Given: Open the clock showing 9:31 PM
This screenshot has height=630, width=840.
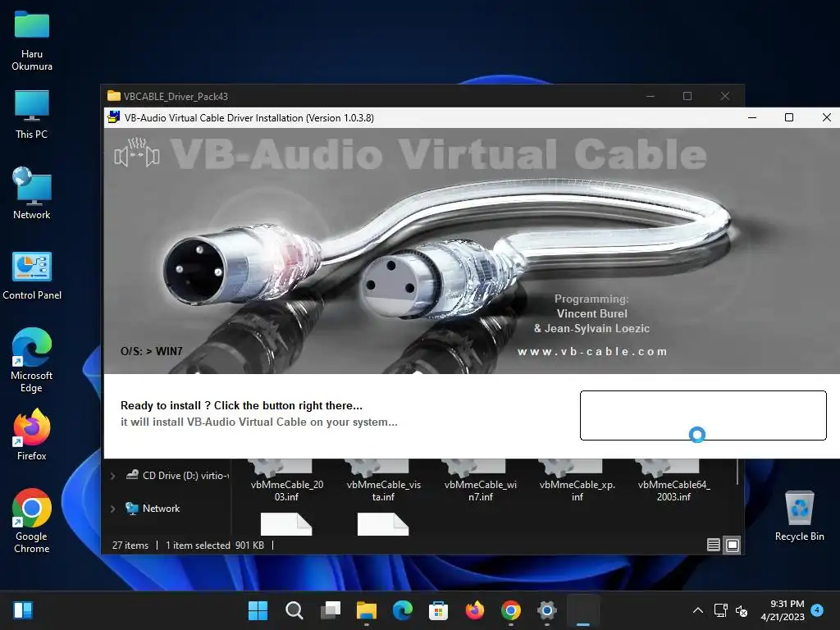Looking at the screenshot, I should [783, 610].
